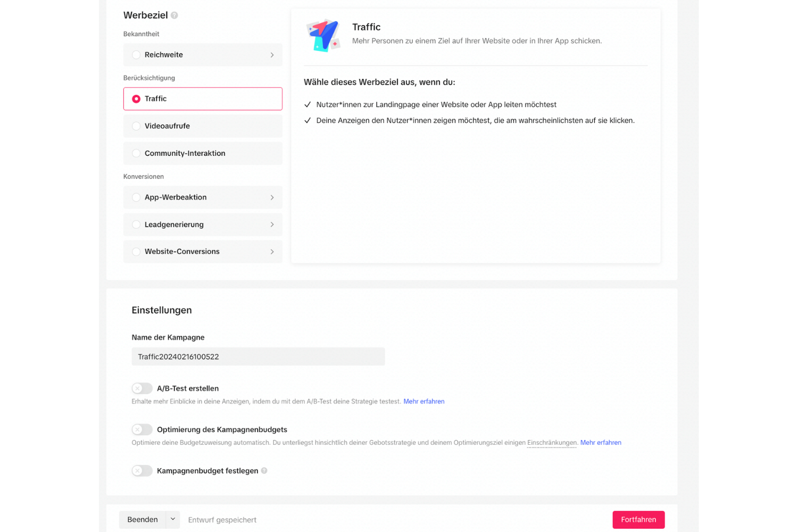Click the Traffic paper plane illustration
This screenshot has height=532, width=798.
[323, 35]
